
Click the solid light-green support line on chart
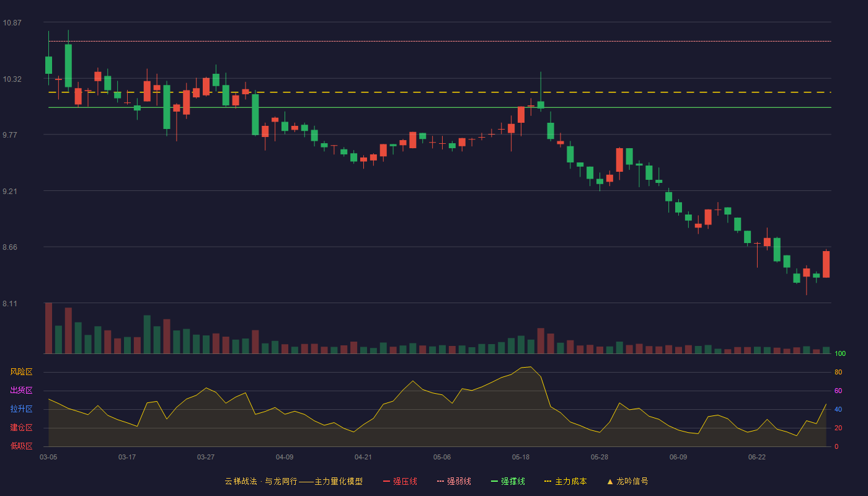[x=440, y=107]
